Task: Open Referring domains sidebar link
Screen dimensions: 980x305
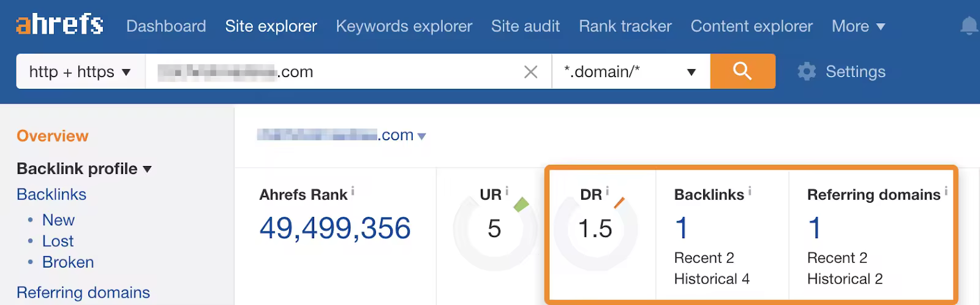Action: (83, 293)
